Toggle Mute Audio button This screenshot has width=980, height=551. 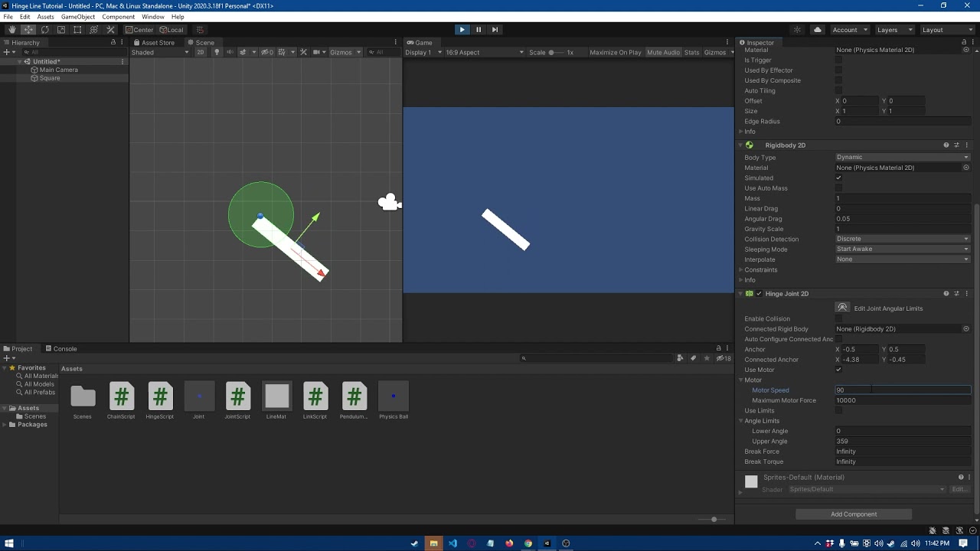[x=663, y=52]
